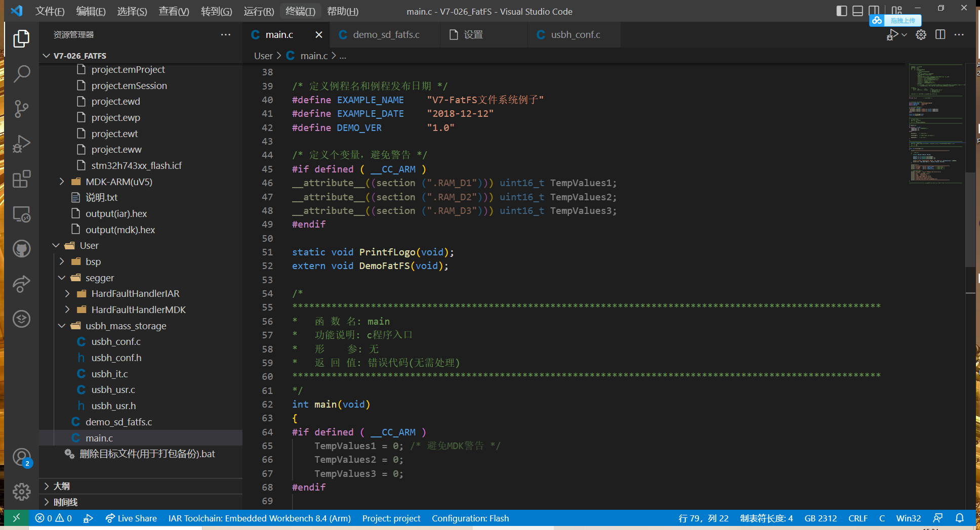Click the editor vertical scrollbar
This screenshot has height=530, width=980.
pyautogui.click(x=970, y=219)
